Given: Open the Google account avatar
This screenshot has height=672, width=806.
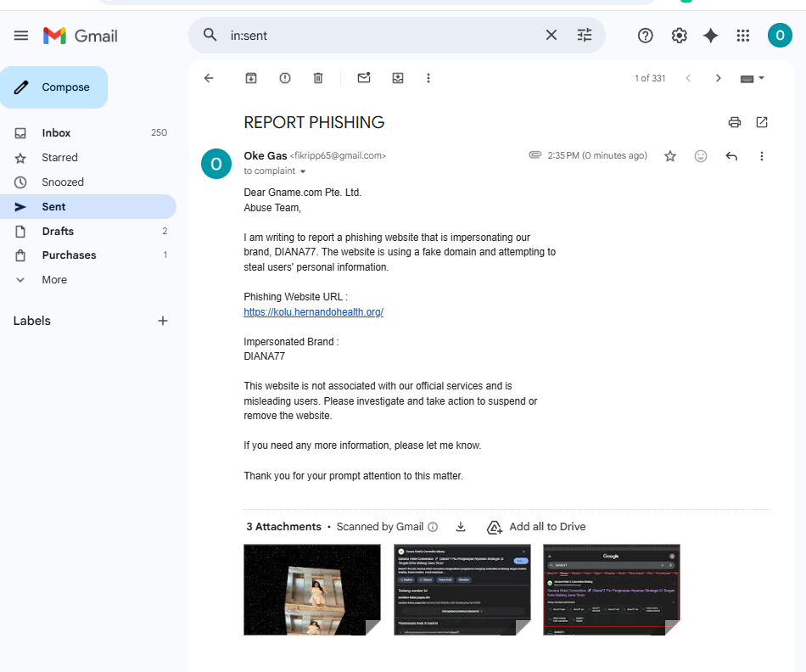Looking at the screenshot, I should 780,36.
